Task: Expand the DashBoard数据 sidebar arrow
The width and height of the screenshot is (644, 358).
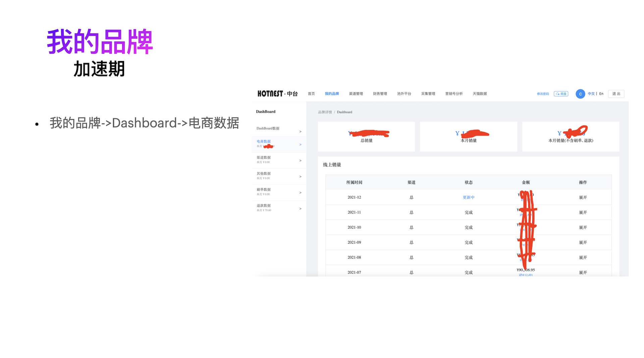Action: coord(300,132)
